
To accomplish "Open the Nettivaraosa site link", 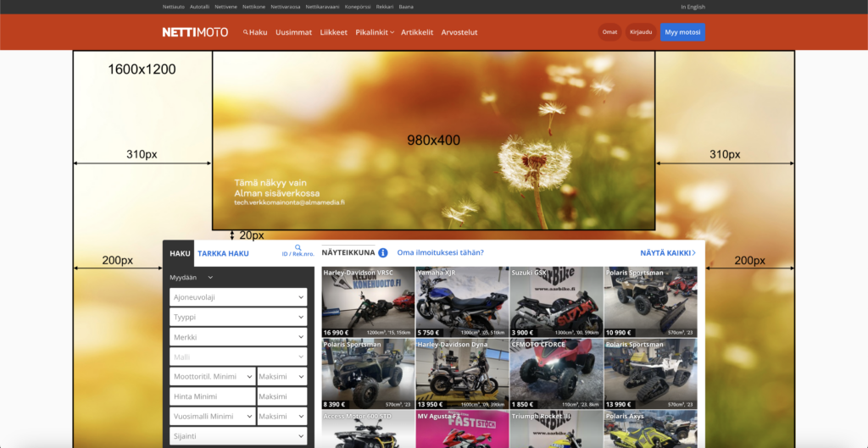I will point(285,7).
